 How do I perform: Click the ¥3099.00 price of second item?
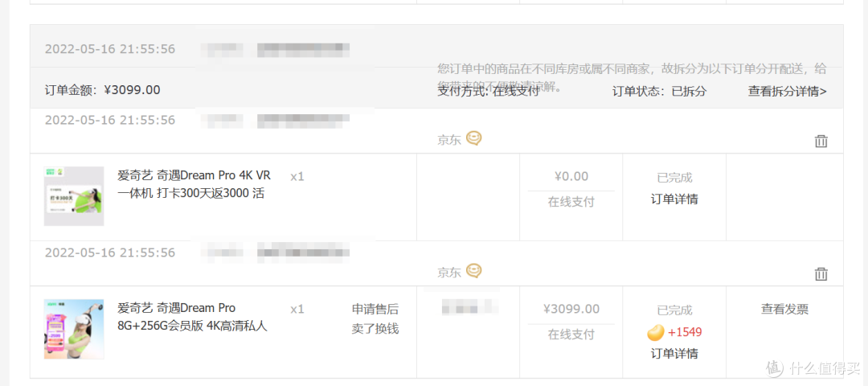click(571, 309)
